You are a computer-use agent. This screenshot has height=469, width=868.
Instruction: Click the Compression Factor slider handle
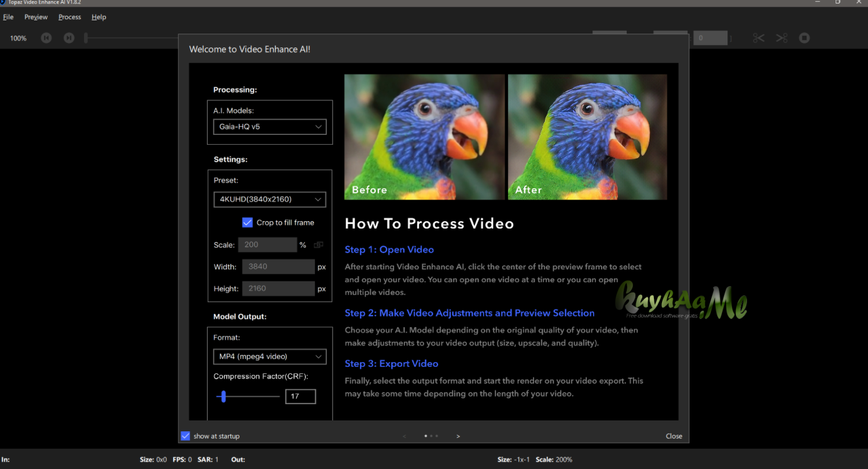click(223, 397)
